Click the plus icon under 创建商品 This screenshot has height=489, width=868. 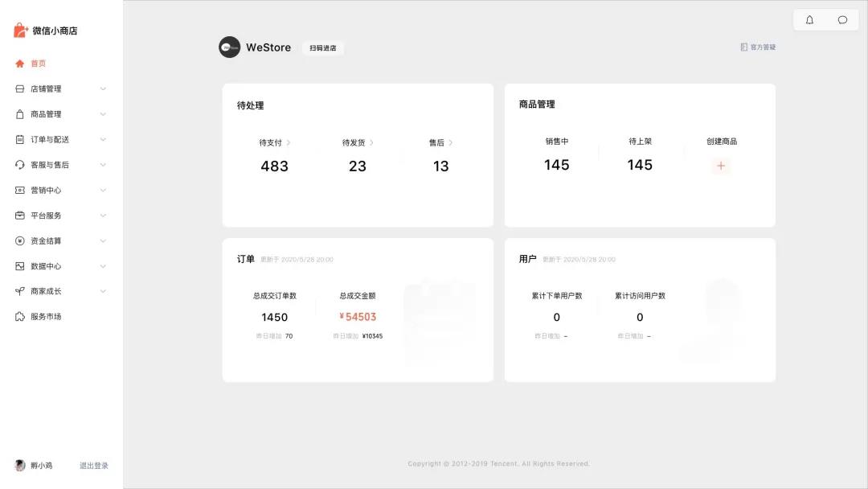[x=721, y=166]
